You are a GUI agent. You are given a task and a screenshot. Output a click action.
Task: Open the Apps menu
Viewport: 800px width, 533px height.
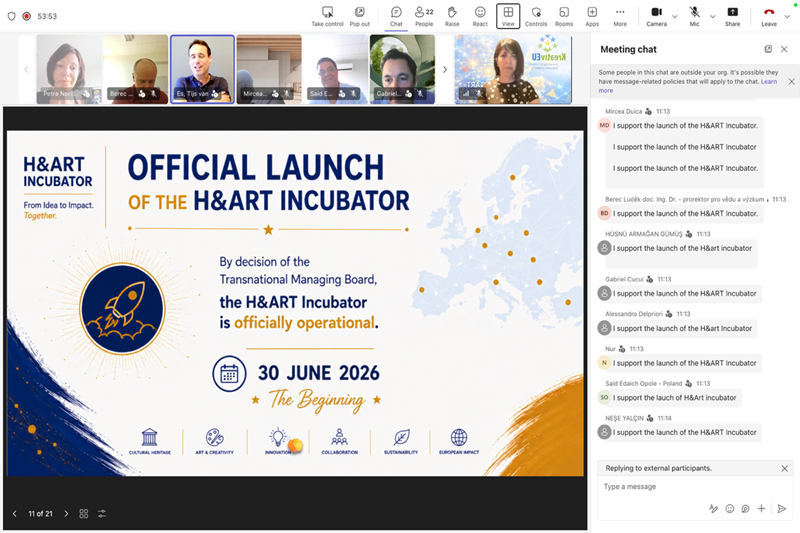pos(592,16)
